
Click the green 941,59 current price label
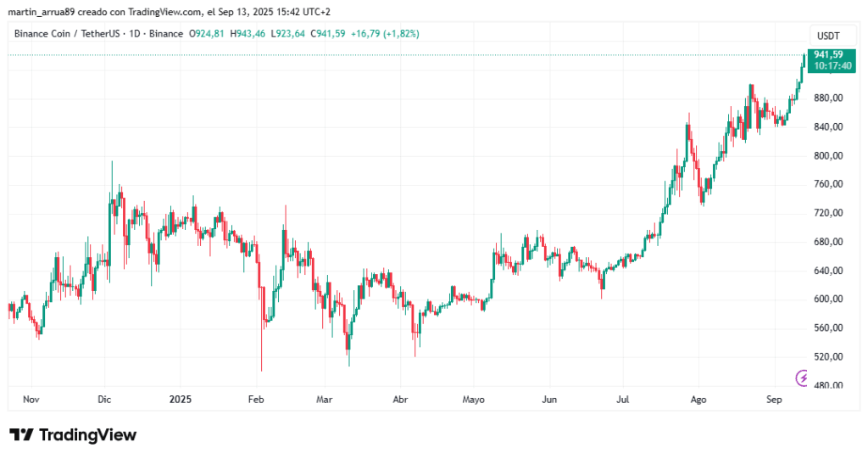tap(828, 54)
